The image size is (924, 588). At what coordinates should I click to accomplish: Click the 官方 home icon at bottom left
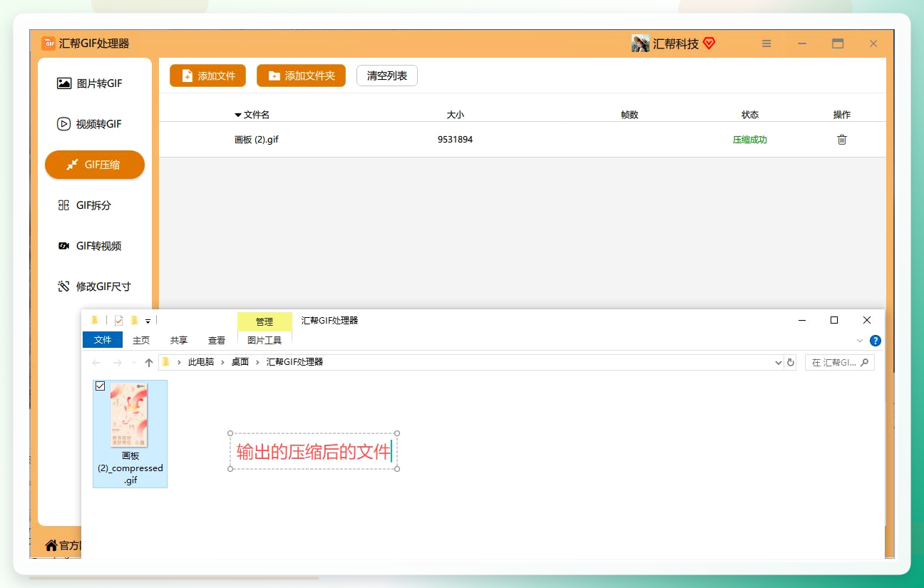coord(51,545)
